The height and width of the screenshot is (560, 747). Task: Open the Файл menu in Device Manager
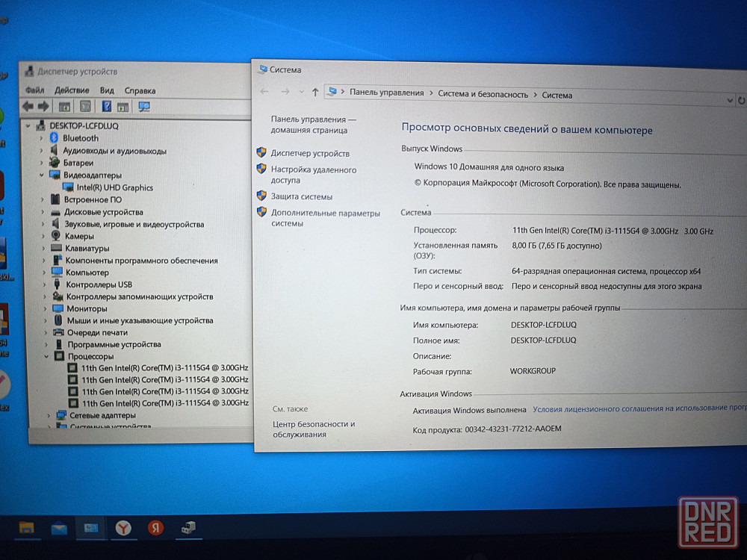(35, 90)
